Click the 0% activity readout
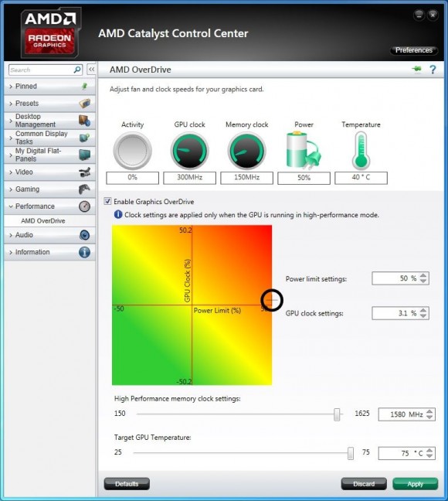Image resolution: width=448 pixels, height=501 pixels. tap(132, 178)
